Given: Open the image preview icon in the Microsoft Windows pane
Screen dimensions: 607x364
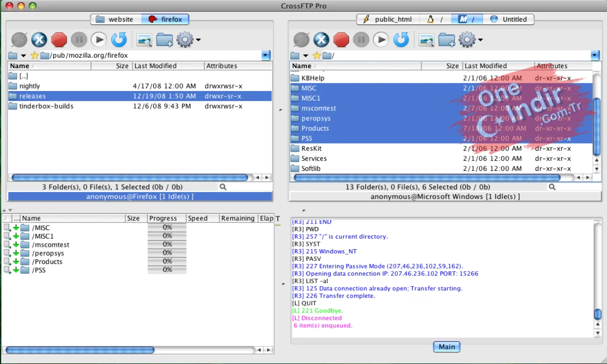Looking at the screenshot, I should click(x=426, y=40).
